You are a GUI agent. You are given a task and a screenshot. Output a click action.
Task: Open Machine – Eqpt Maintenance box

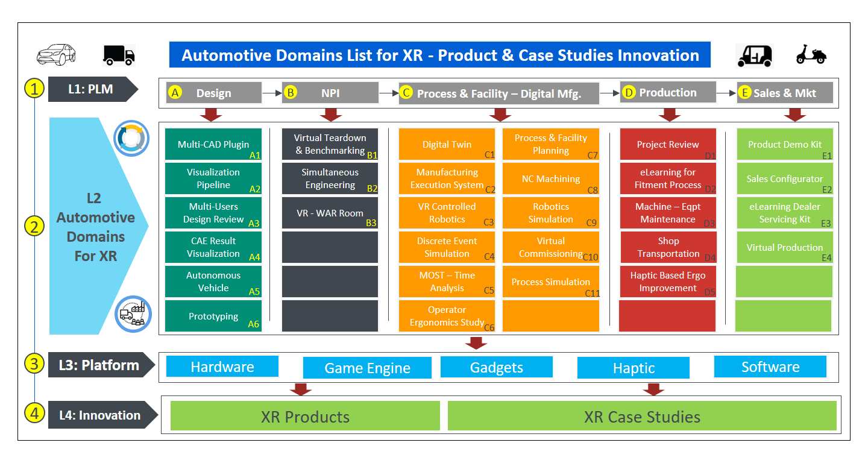[x=668, y=213]
